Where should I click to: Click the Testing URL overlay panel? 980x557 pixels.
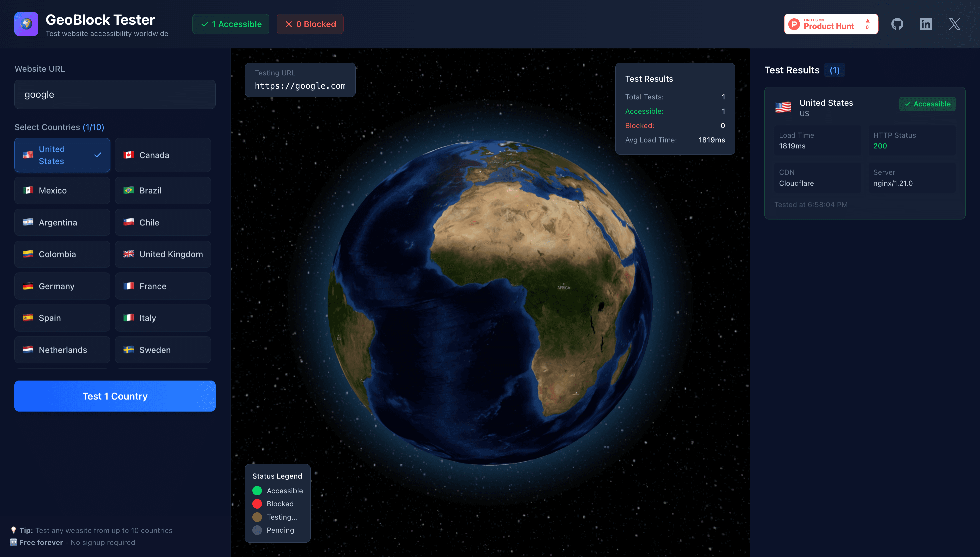tap(300, 80)
